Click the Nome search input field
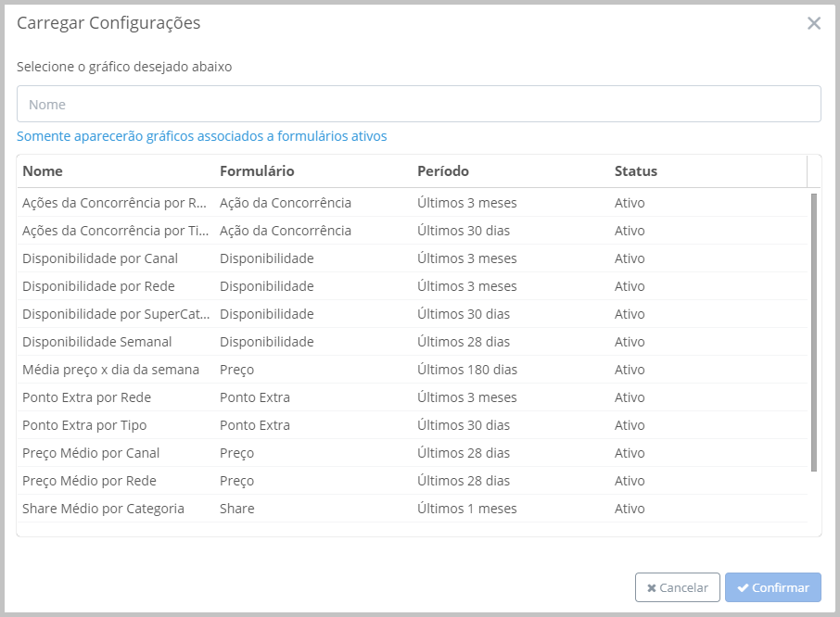 coord(418,105)
